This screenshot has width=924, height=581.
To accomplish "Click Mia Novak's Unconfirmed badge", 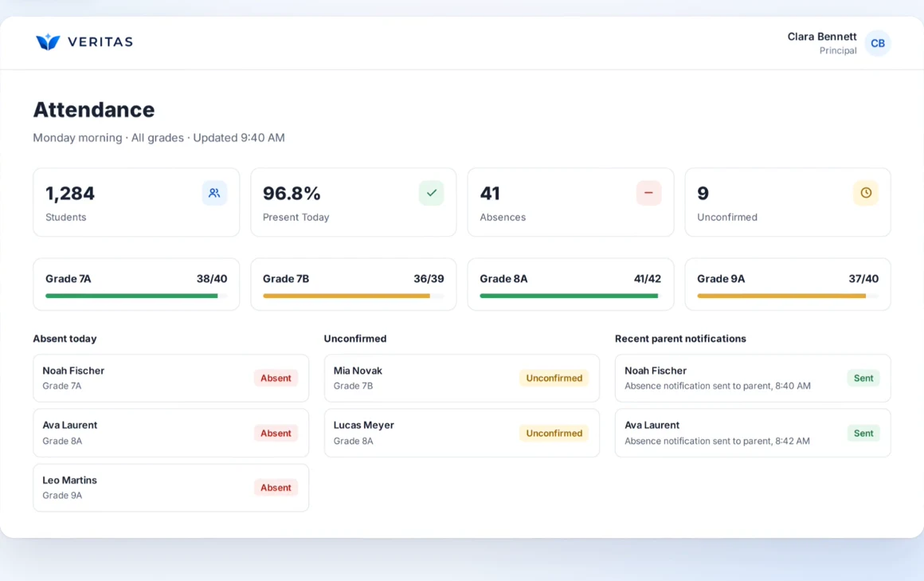I will (554, 378).
